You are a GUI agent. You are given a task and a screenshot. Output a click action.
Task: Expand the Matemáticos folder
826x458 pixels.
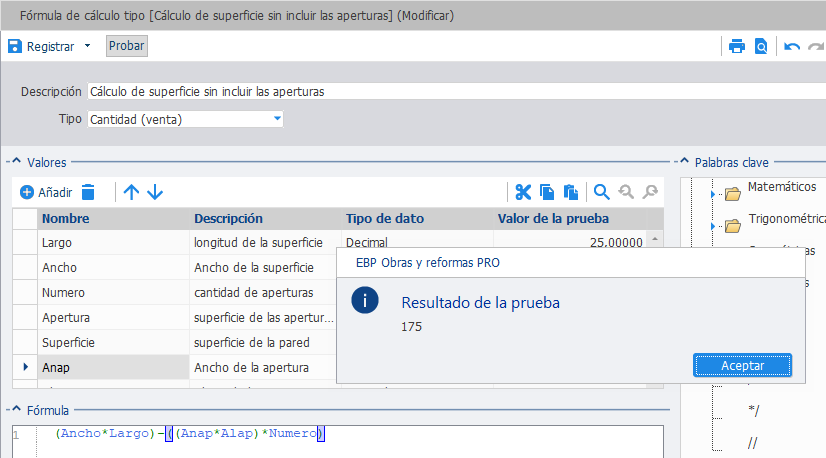[712, 194]
